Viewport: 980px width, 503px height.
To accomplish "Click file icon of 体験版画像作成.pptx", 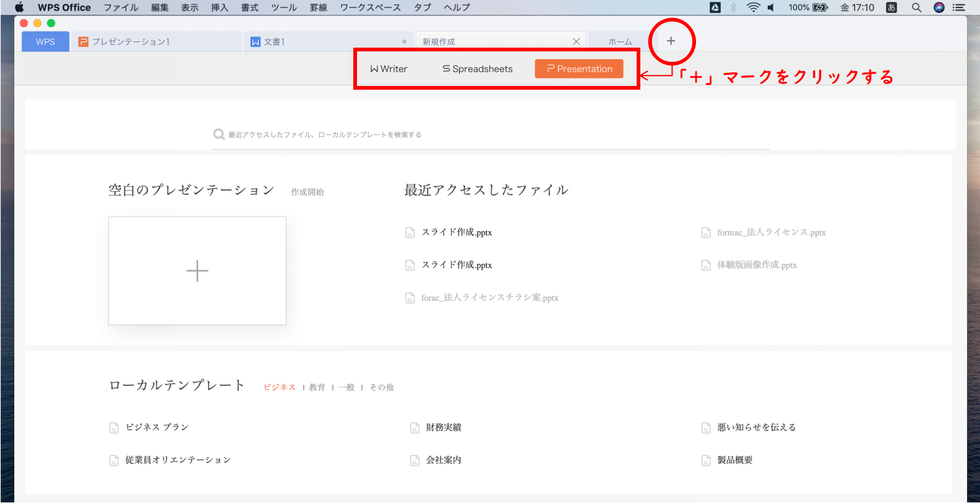I will (706, 265).
